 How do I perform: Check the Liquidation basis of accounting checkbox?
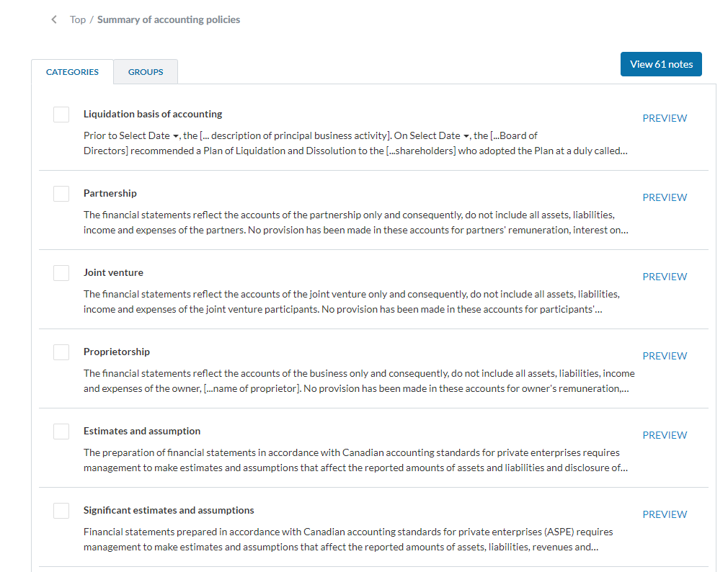pos(61,115)
